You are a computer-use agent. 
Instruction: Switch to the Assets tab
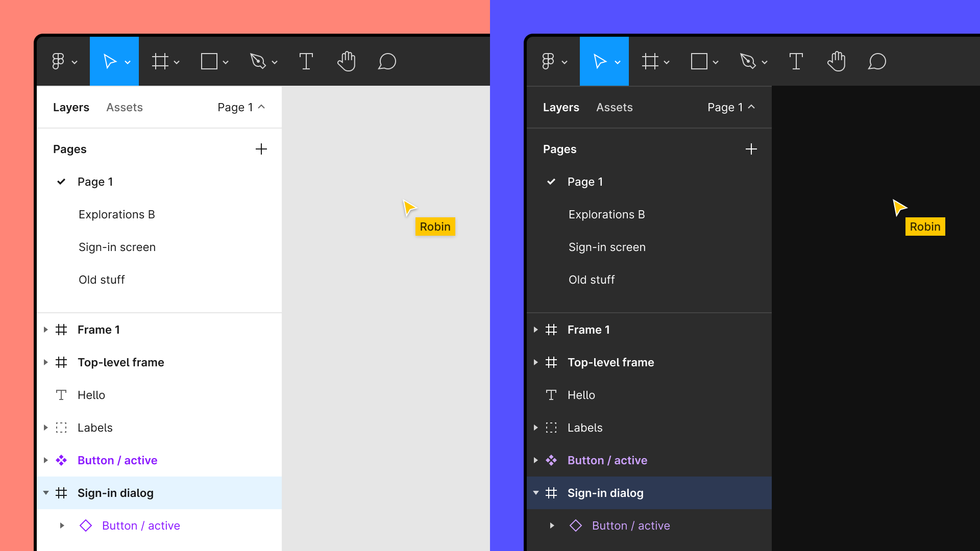(125, 107)
